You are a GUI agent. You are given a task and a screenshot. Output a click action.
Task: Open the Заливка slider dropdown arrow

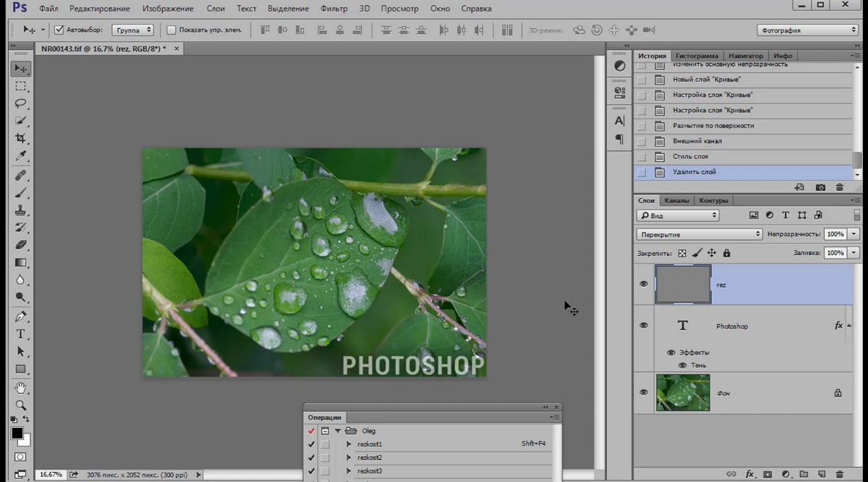854,253
